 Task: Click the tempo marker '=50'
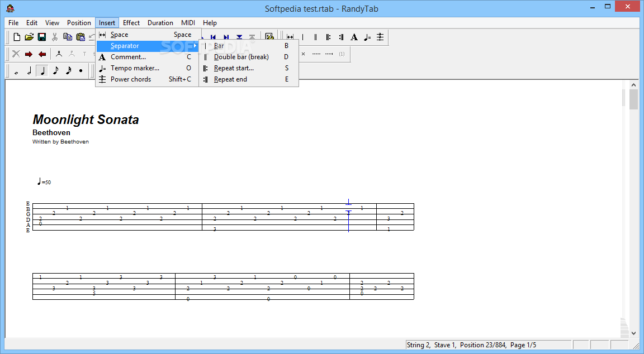44,181
